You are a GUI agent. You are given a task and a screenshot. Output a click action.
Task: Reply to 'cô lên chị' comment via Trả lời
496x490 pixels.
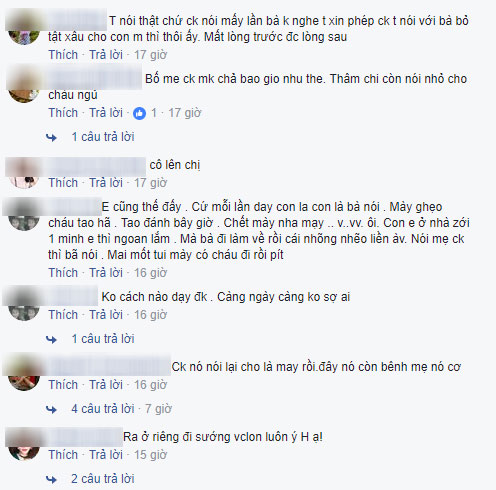pyautogui.click(x=106, y=183)
